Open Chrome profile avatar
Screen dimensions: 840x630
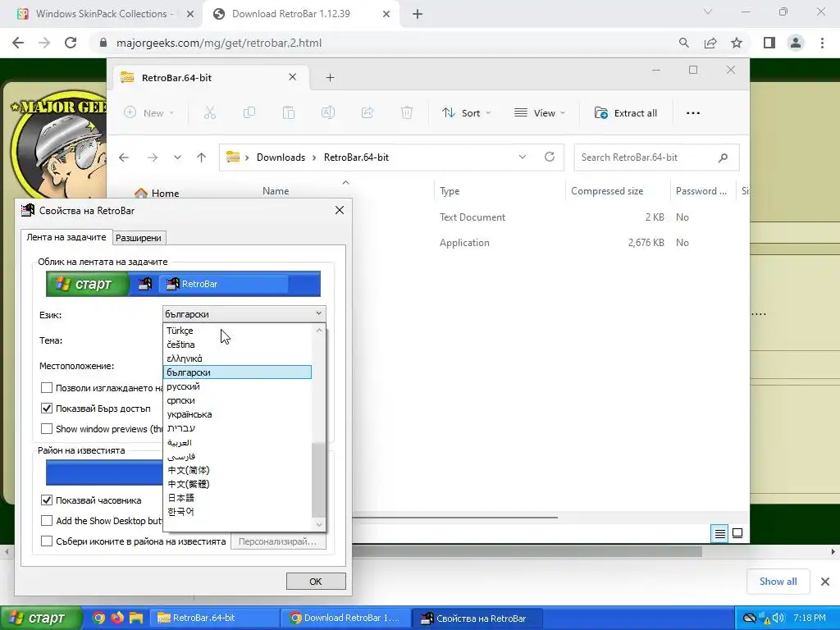coord(796,43)
